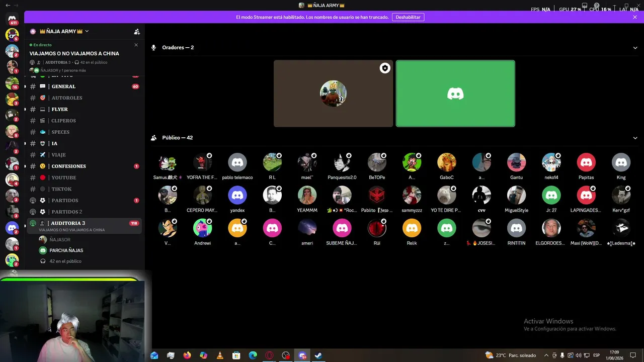This screenshot has width=644, height=362.
Task: Open Opera browser from the taskbar
Action: pos(270,355)
